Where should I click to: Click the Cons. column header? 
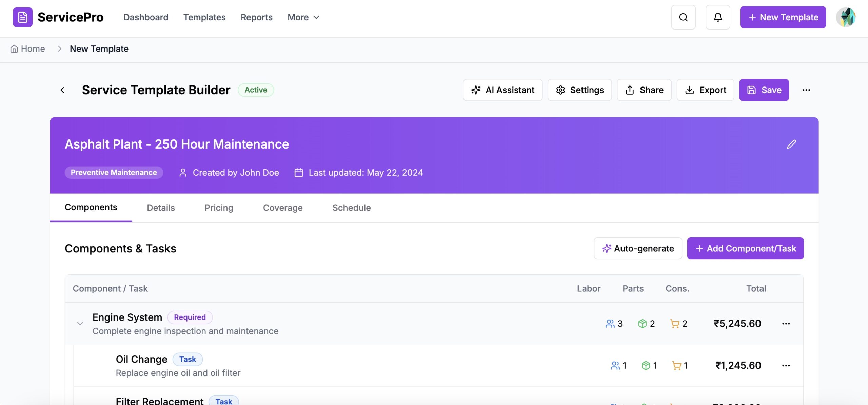pos(677,289)
